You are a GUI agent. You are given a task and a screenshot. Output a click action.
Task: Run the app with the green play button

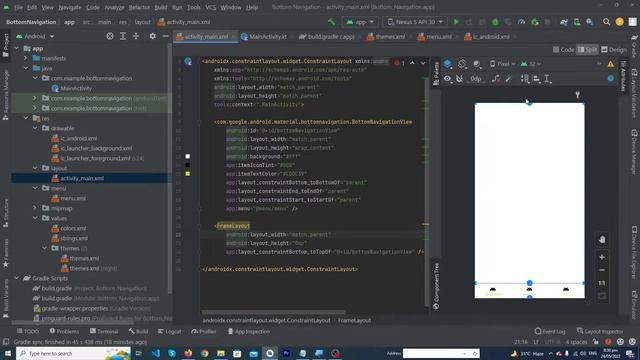[x=456, y=22]
